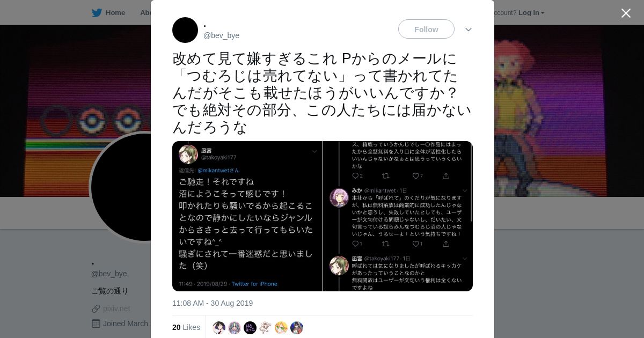Open the tweet author's black avatar
The height and width of the screenshot is (338, 644).
[x=185, y=30]
